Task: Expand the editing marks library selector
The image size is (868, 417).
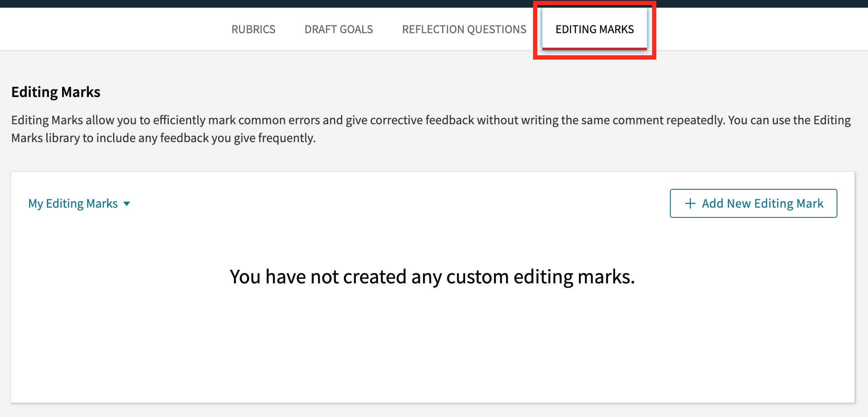Action: coord(79,203)
